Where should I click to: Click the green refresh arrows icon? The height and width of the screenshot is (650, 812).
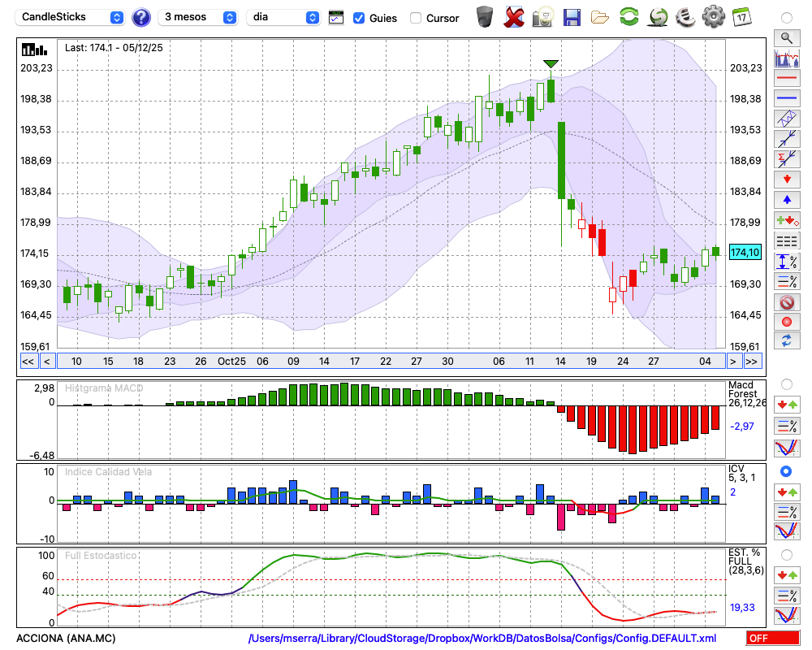pos(628,16)
